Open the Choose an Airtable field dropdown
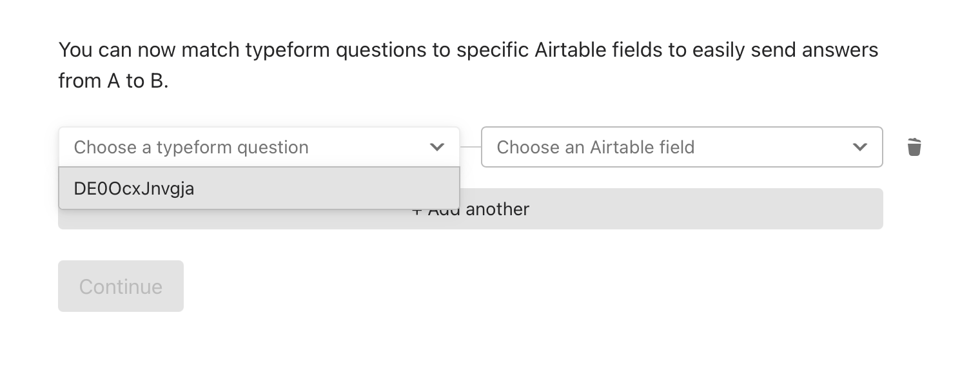 coord(681,147)
